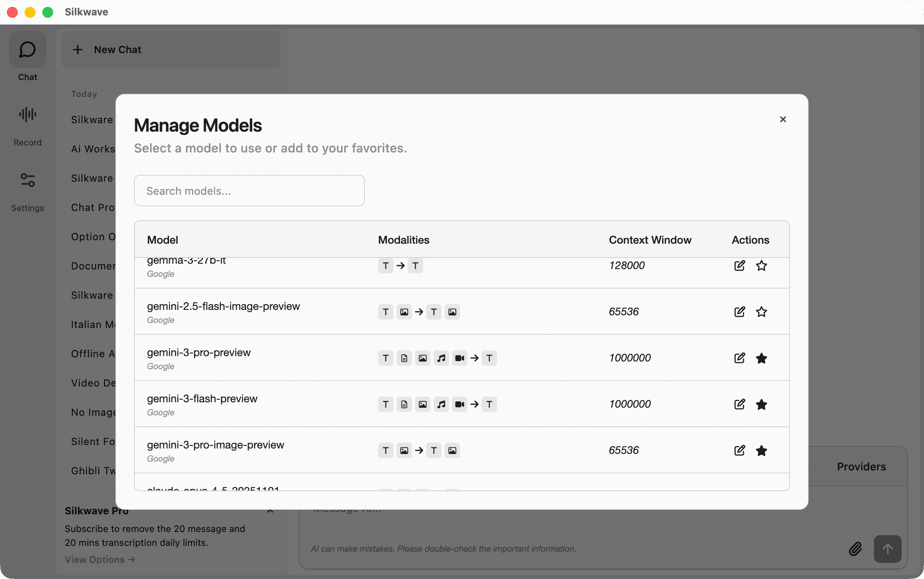This screenshot has height=579, width=924.
Task: Unfavorite gemini-3-flash-preview using filled star
Action: [x=761, y=405]
